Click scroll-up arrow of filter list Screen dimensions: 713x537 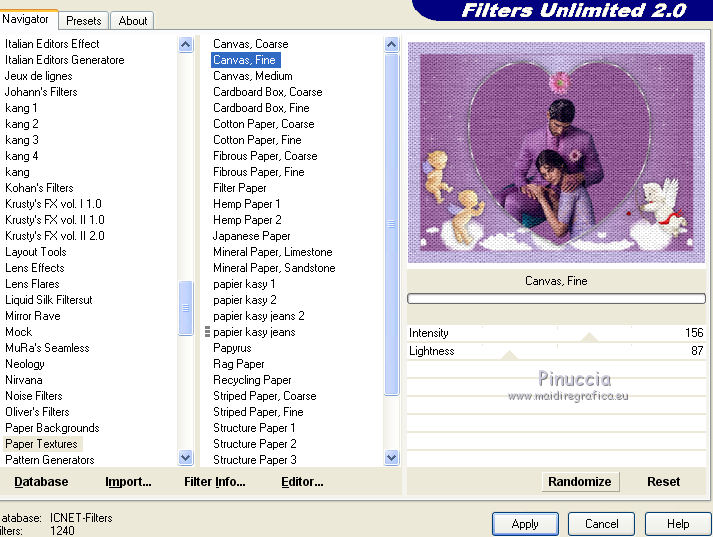pos(392,45)
